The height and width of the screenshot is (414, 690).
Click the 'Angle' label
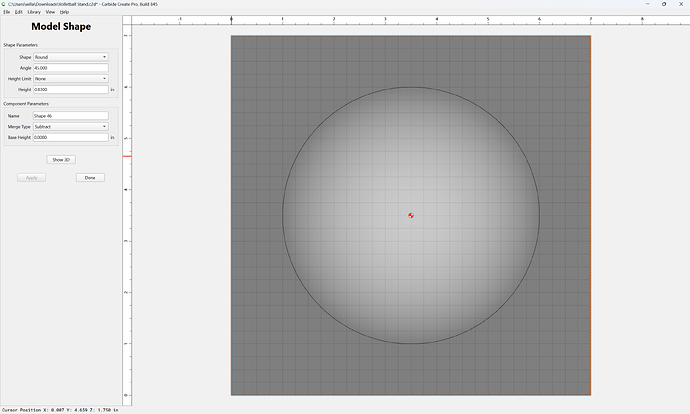tap(26, 68)
